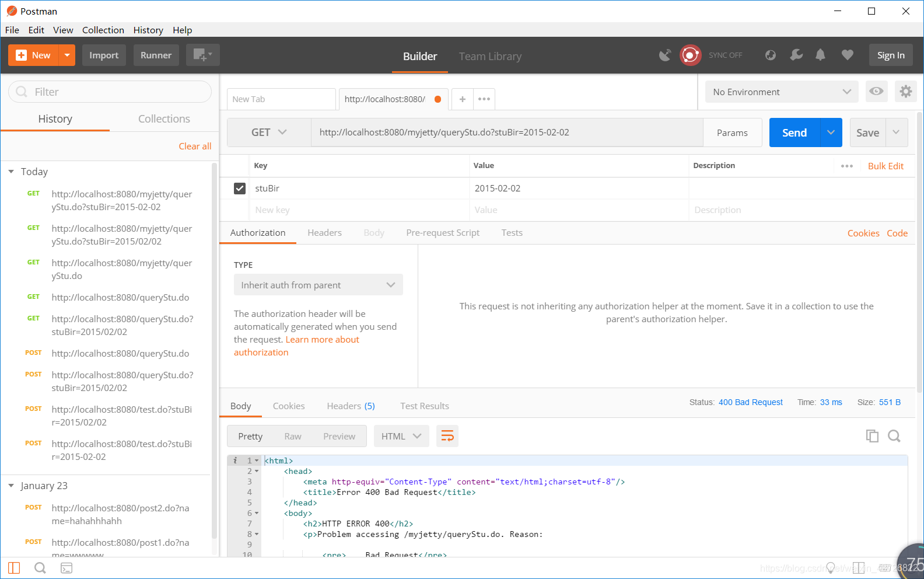Click the heart icon in header

(x=848, y=55)
